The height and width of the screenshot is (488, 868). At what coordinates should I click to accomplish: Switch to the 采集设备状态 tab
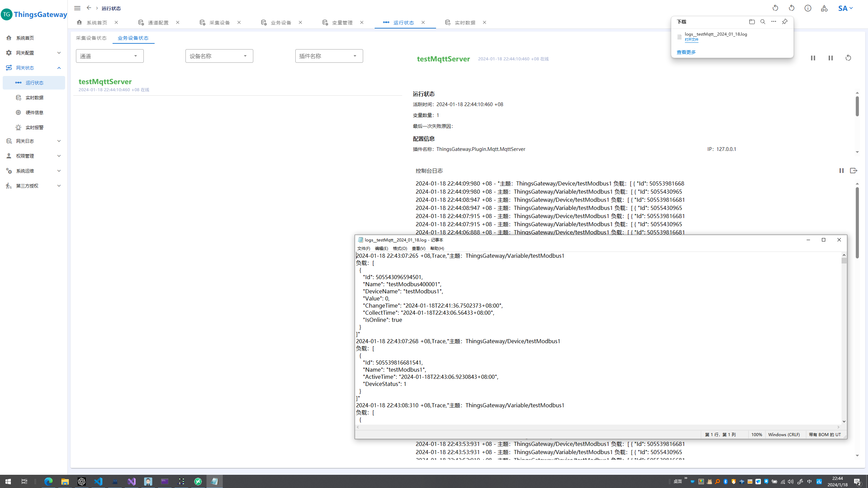91,38
